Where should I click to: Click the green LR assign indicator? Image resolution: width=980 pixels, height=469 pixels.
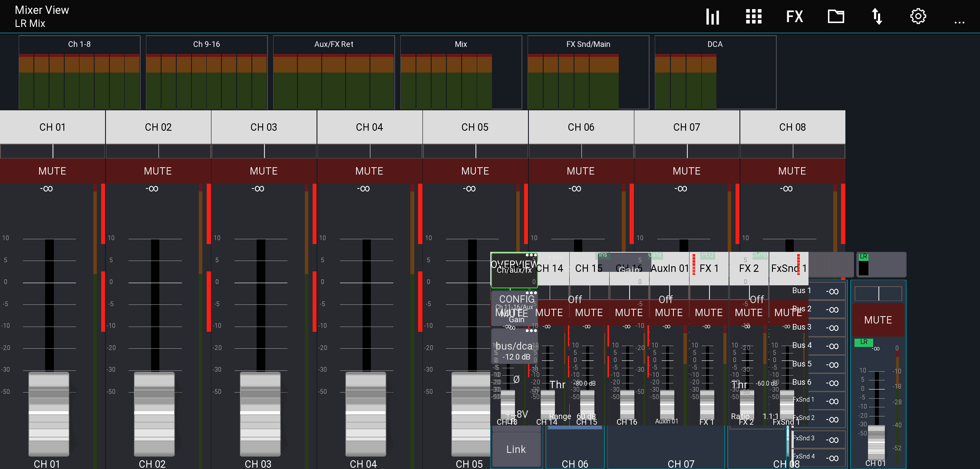(x=864, y=342)
